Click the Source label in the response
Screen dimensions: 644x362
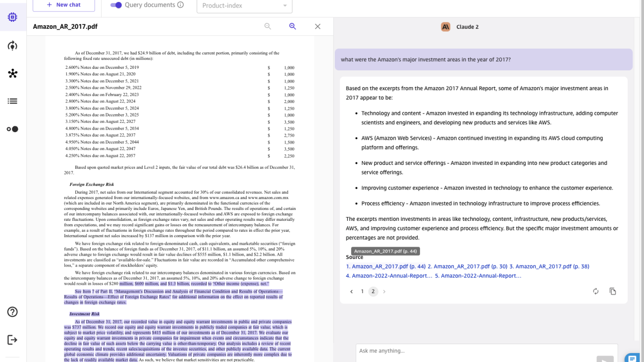tap(355, 258)
